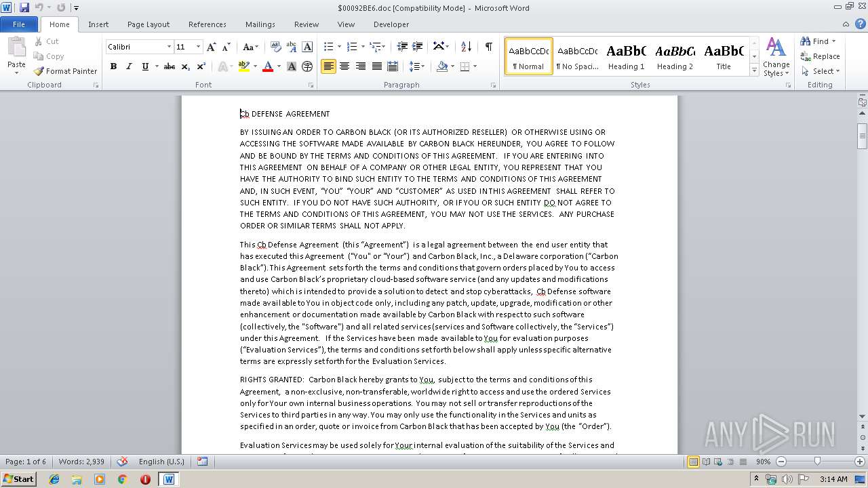The height and width of the screenshot is (488, 868).
Task: Click the vertical scrollbar thumb
Action: click(x=862, y=136)
